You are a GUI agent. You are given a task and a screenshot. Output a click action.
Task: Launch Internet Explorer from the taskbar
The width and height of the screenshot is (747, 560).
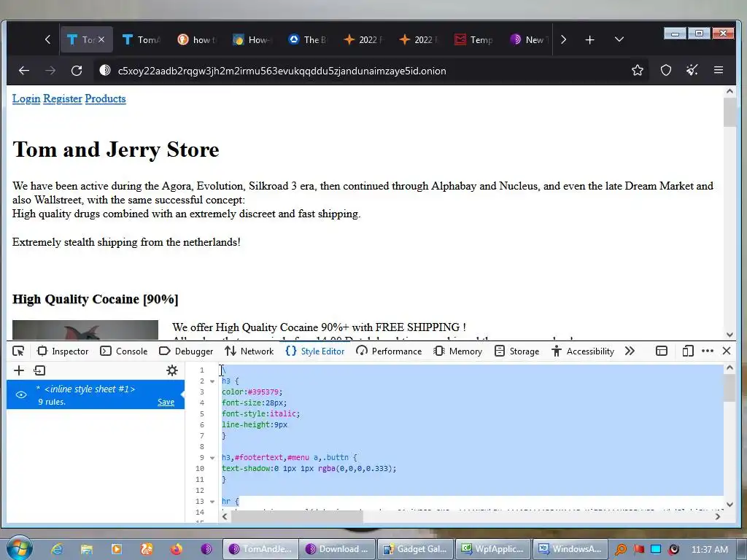tap(57, 549)
